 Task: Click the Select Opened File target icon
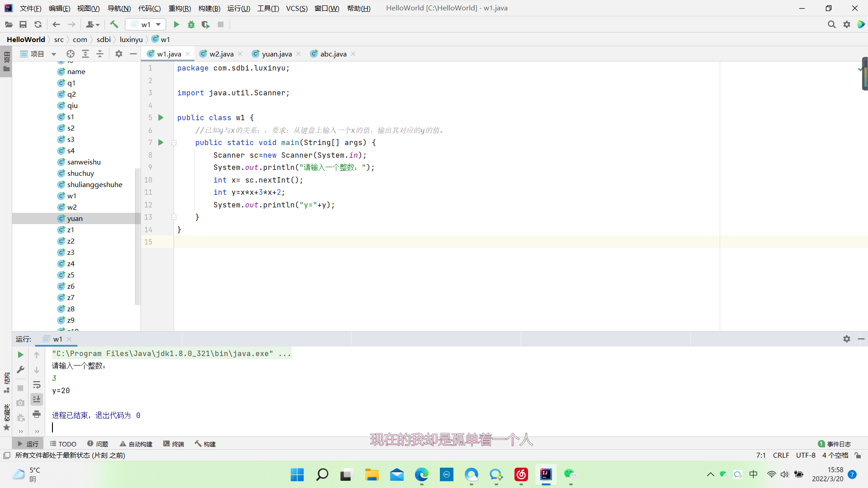coord(71,54)
